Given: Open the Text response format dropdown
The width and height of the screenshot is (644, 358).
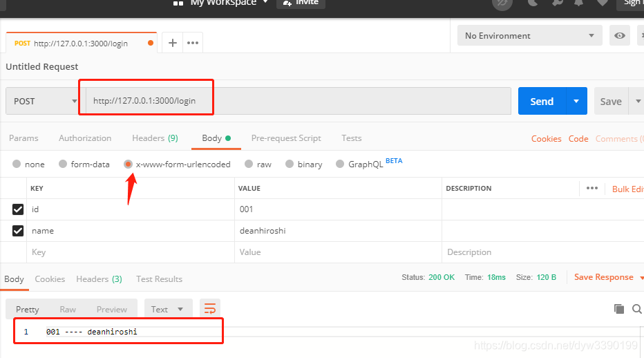Looking at the screenshot, I should point(168,309).
